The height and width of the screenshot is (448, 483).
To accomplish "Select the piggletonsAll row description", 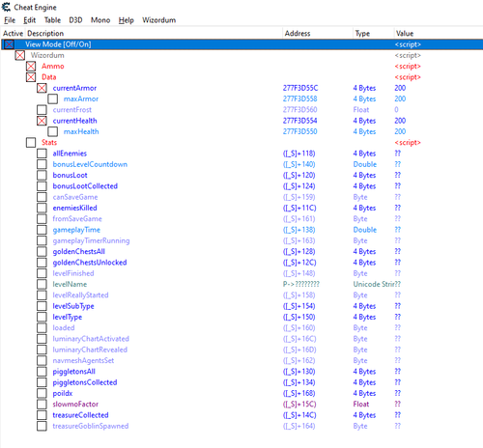I will tap(74, 372).
